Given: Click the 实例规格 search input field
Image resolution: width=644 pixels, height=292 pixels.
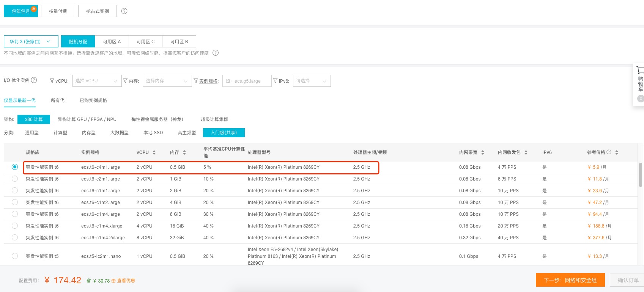Looking at the screenshot, I should coord(247,81).
